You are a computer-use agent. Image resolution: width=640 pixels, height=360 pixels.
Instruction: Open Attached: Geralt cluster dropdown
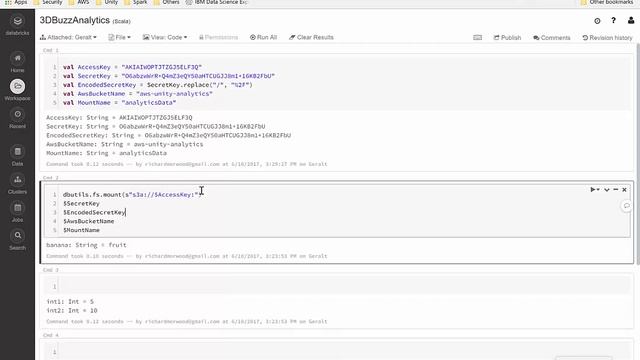pyautogui.click(x=68, y=37)
